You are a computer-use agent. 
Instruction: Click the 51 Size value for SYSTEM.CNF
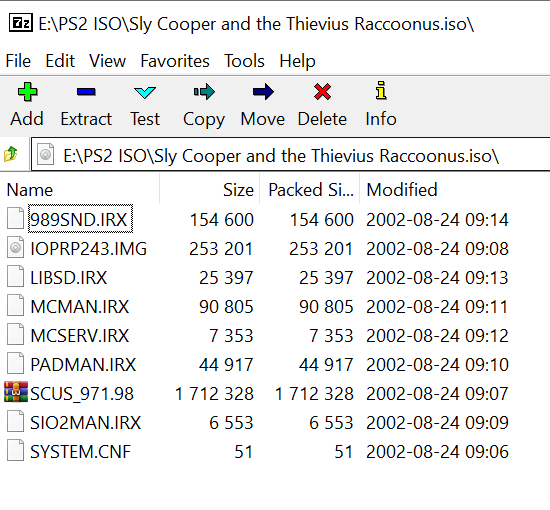point(244,452)
